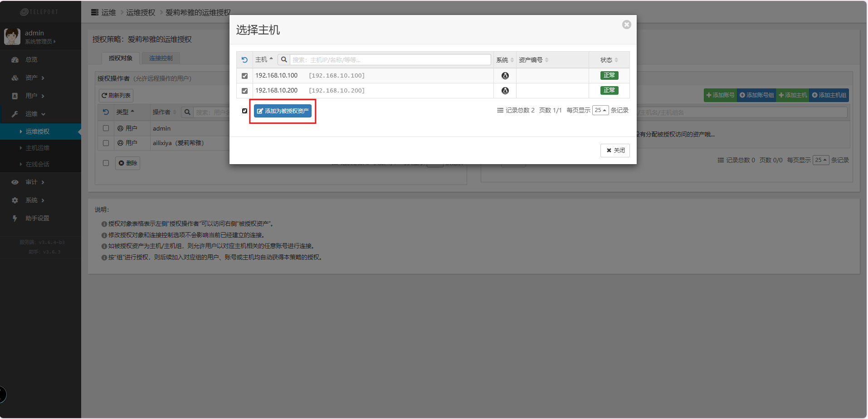The width and height of the screenshot is (868, 419).
Task: Uncheck the host 192.168.10.100 checkbox
Action: point(244,76)
